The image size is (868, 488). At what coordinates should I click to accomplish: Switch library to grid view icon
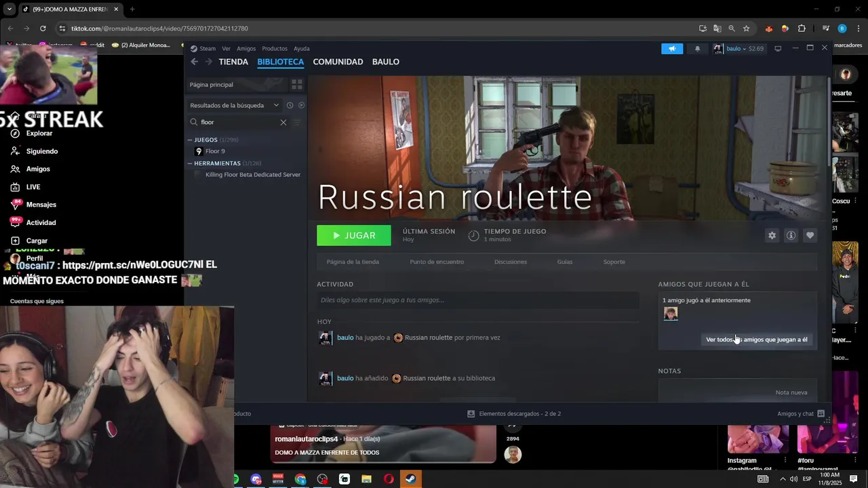296,85
